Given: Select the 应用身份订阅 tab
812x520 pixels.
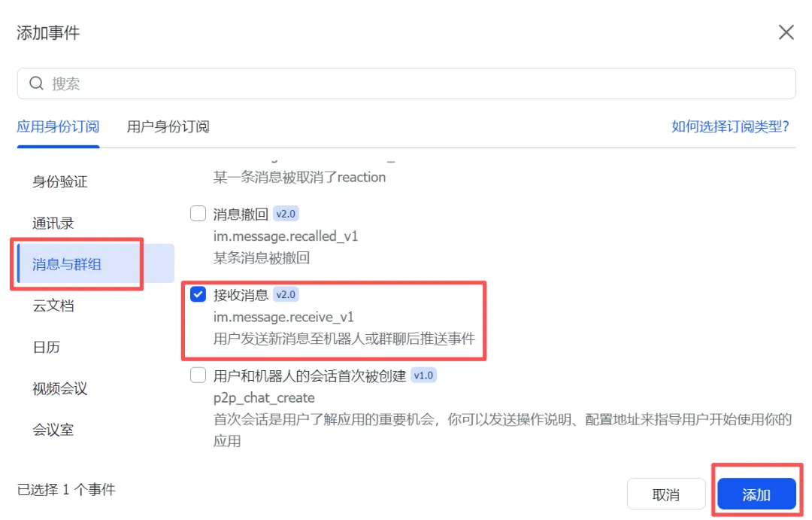Looking at the screenshot, I should pos(58,126).
